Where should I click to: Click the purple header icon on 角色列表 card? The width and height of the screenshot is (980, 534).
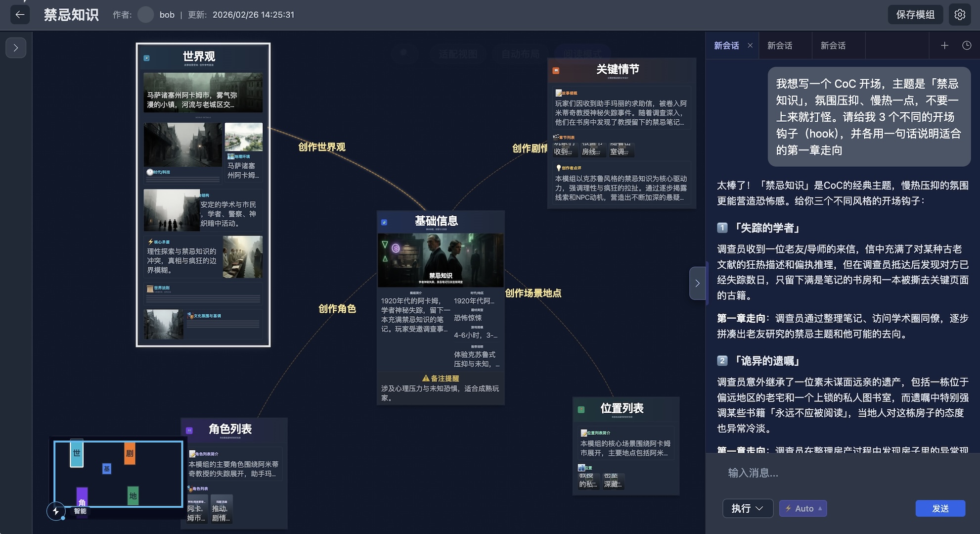190,430
